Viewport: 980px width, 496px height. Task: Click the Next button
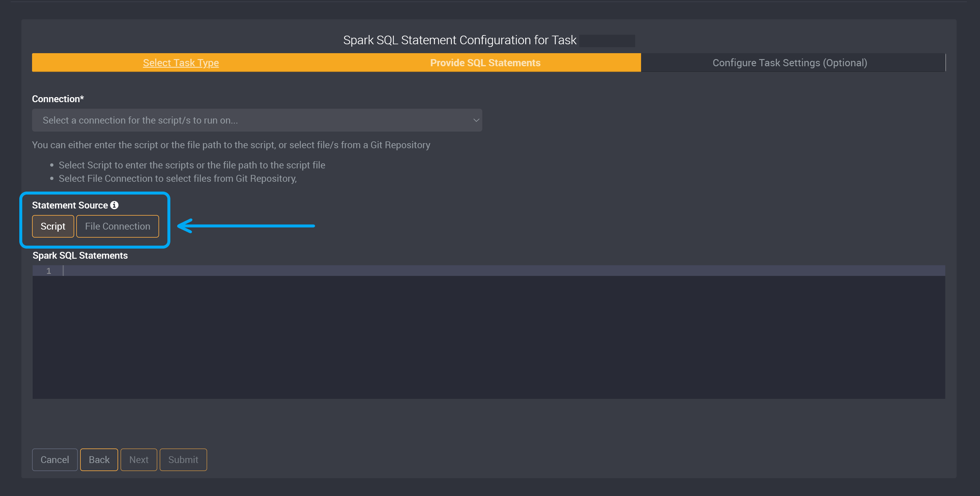tap(139, 460)
